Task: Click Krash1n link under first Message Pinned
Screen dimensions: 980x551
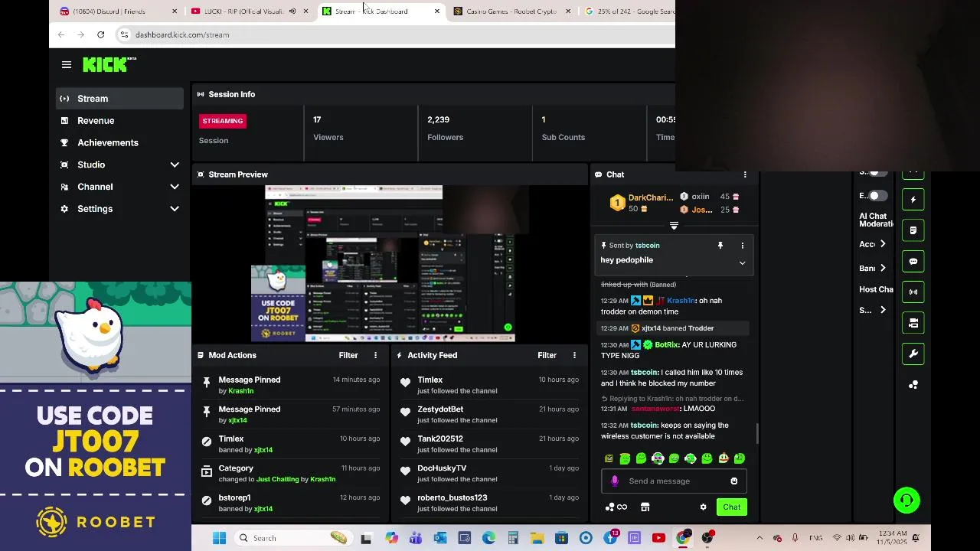Action: click(240, 391)
